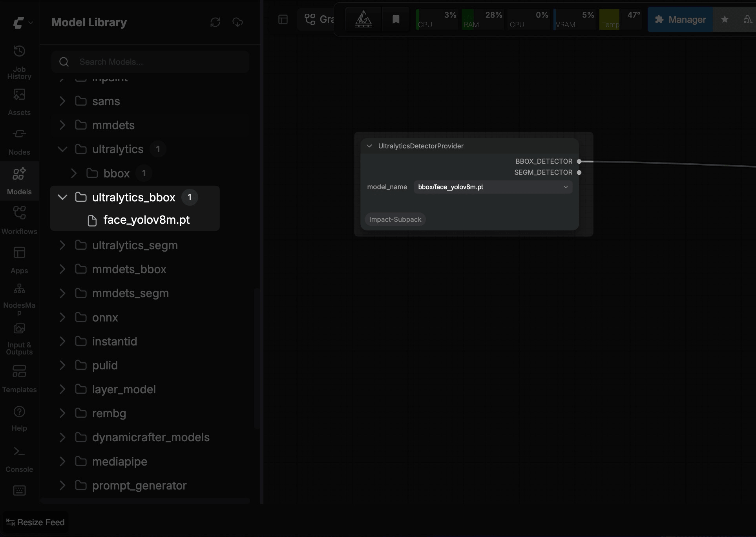Image resolution: width=756 pixels, height=537 pixels.
Task: Click the star icon next to Manager
Action: click(x=725, y=19)
